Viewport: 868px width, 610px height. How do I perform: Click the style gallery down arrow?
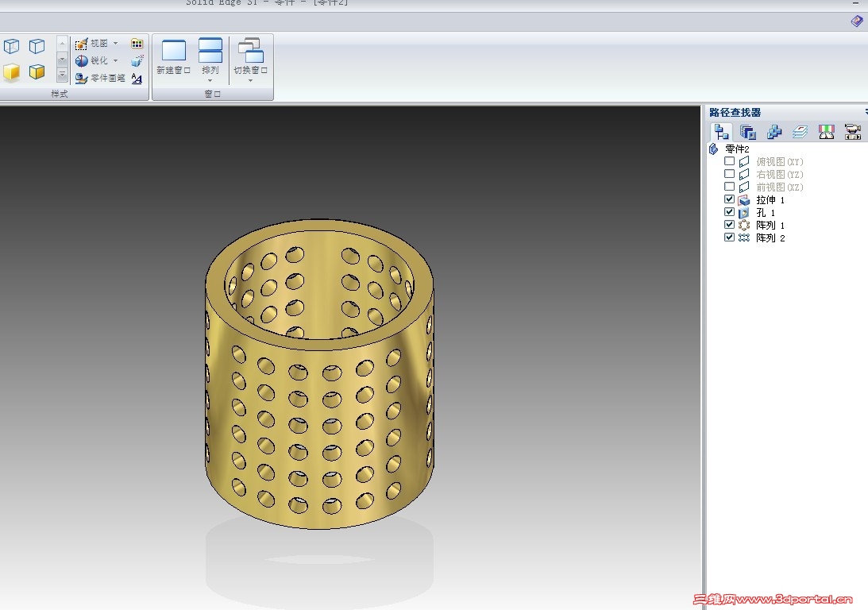pos(63,59)
